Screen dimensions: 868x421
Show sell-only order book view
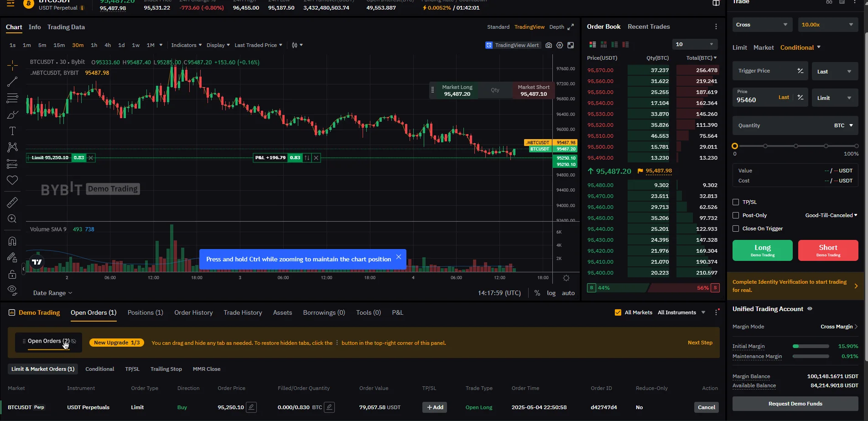point(625,44)
